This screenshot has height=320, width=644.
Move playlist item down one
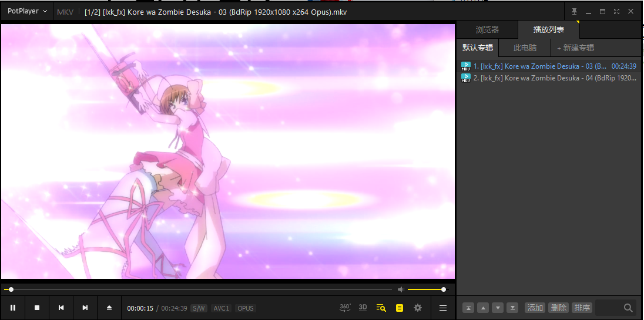[498, 308]
